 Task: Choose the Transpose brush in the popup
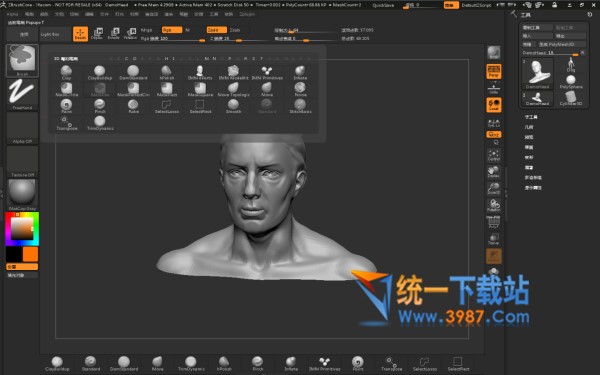tap(67, 123)
